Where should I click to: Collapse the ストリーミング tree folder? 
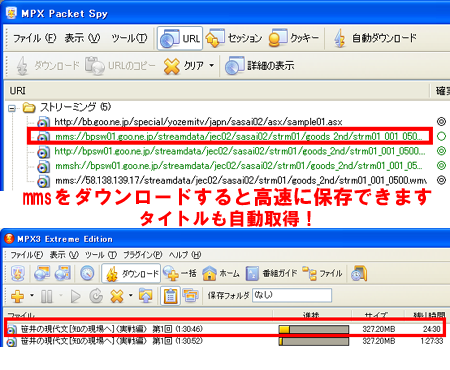coord(12,108)
